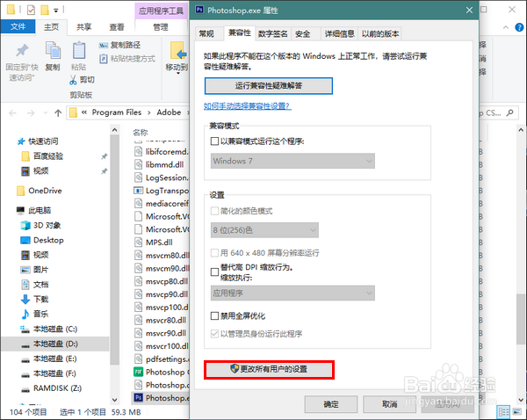Screen dimensions: 527x420
Task: Open the 应用程序 scaling dropdown
Action: (x=292, y=293)
